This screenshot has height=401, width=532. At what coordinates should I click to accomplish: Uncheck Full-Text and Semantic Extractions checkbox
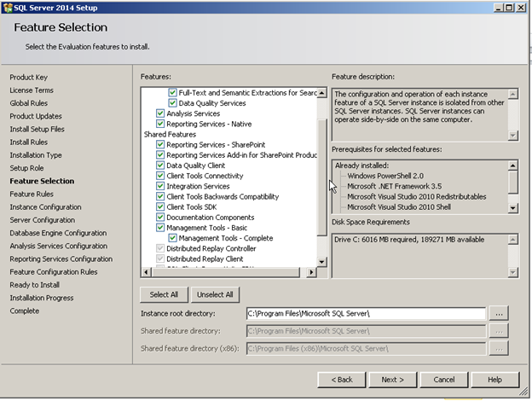click(172, 92)
